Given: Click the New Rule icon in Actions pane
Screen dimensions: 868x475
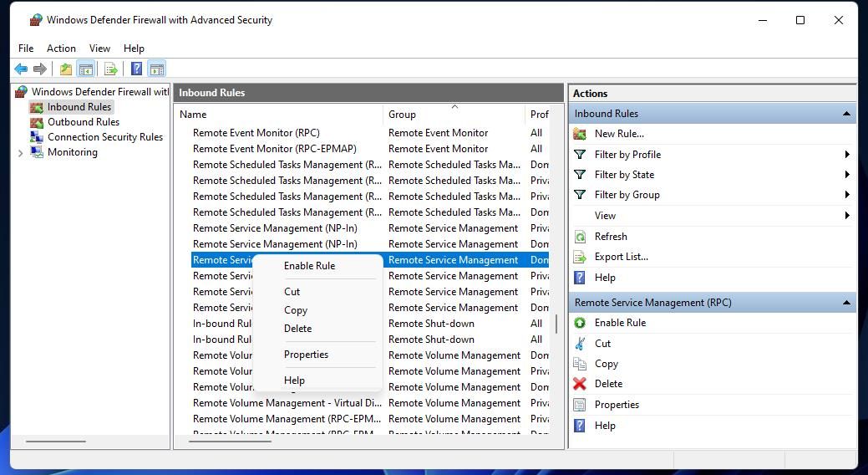Looking at the screenshot, I should (580, 134).
